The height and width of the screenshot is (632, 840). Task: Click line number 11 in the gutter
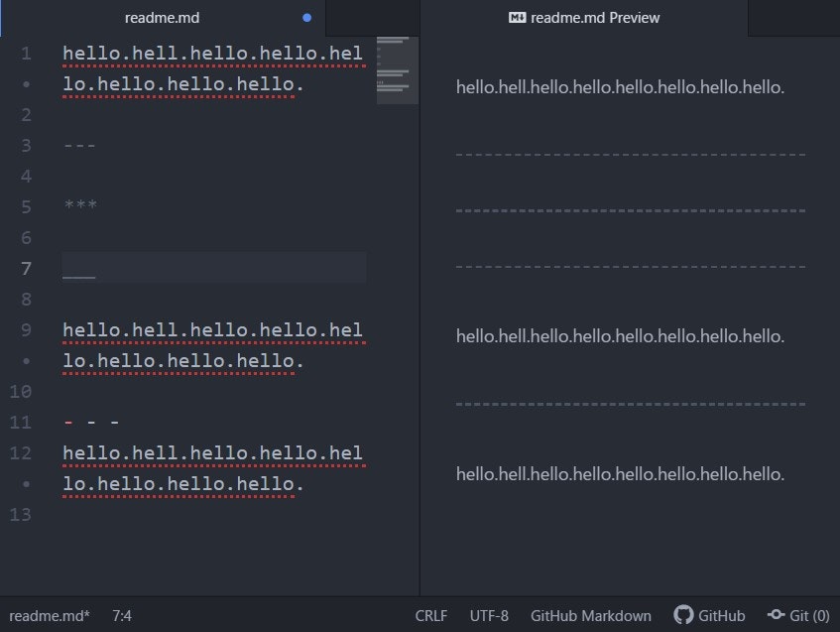click(x=21, y=423)
